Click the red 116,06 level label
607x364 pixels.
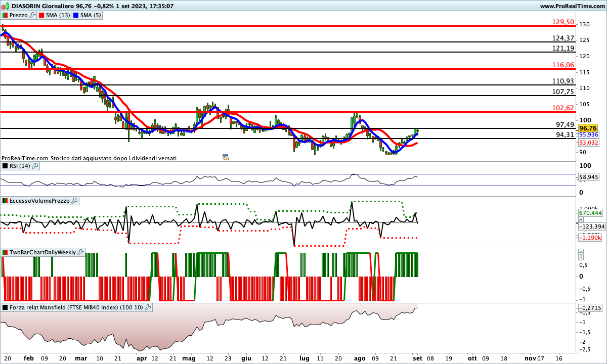[x=563, y=65]
